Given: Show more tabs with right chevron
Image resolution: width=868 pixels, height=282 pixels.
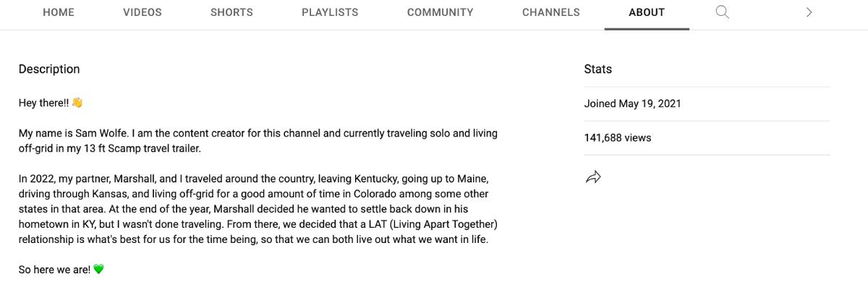Looking at the screenshot, I should [x=809, y=12].
